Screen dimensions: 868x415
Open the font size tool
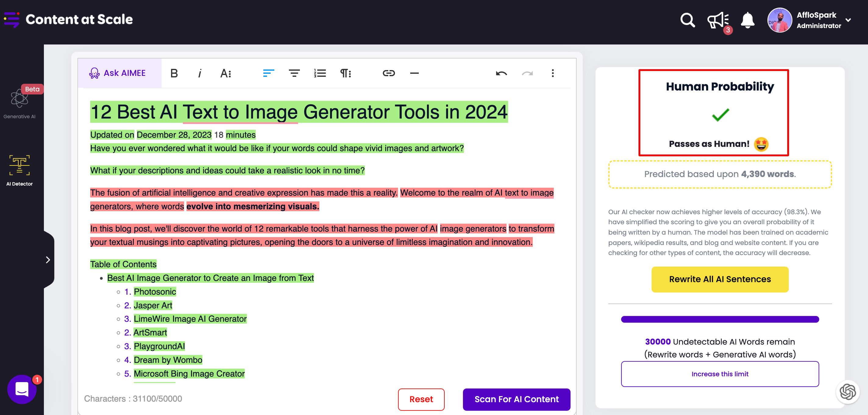coord(226,73)
